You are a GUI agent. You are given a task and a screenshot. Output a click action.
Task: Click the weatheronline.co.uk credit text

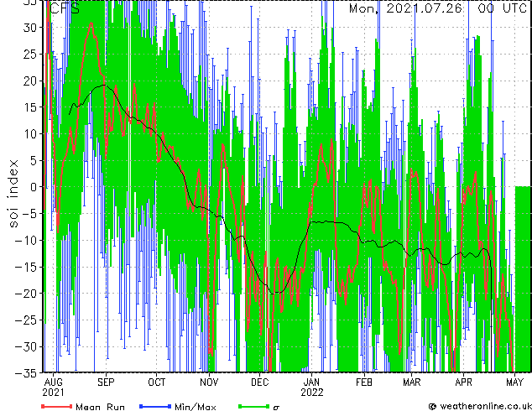click(486, 406)
